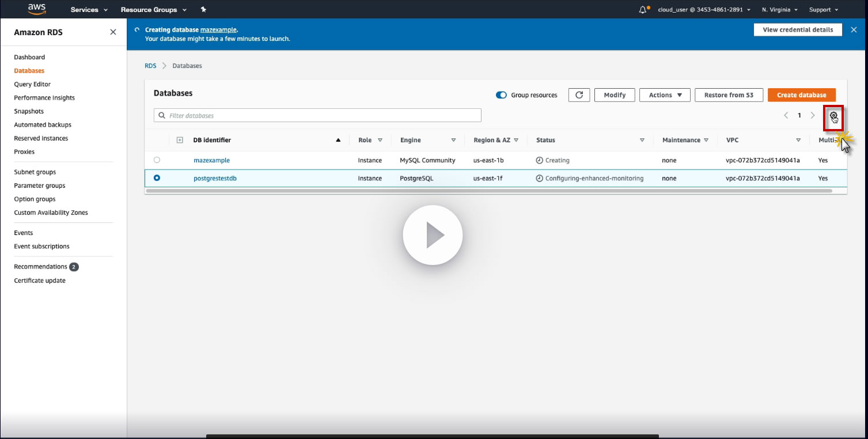Open the Support dropdown menu
Image resolution: width=868 pixels, height=439 pixels.
pos(823,10)
